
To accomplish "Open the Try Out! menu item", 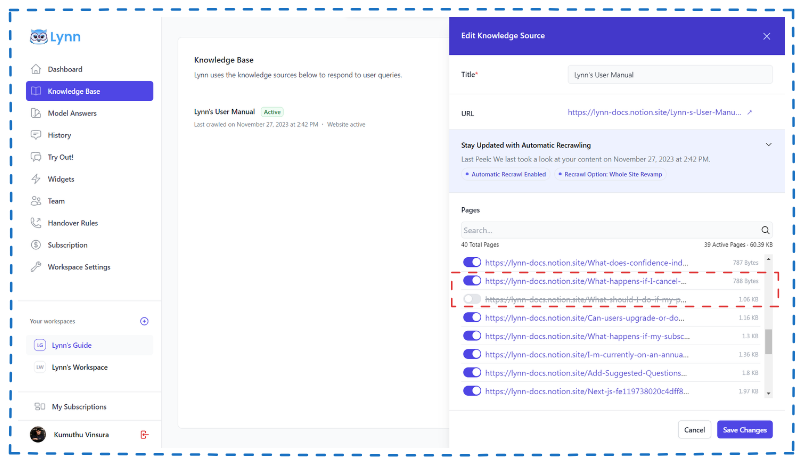I will 60,157.
